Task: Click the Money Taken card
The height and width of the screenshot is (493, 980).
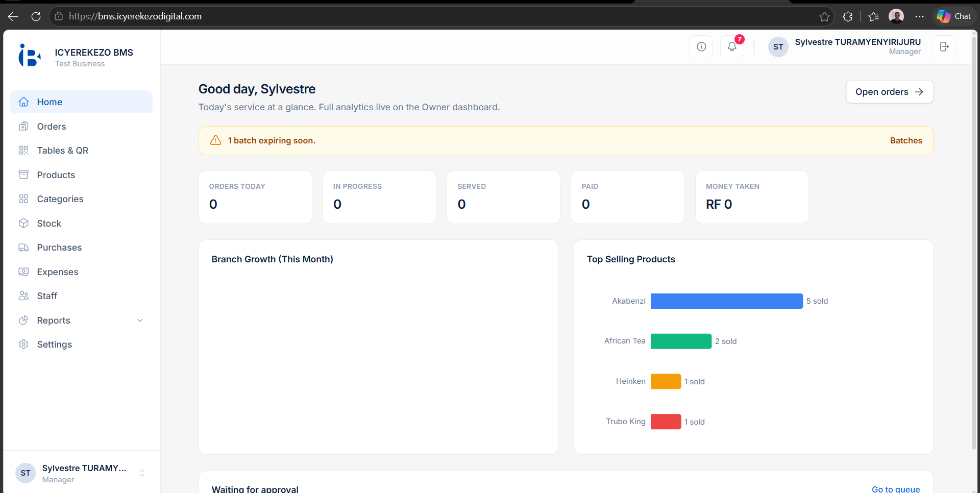Action: pos(752,197)
